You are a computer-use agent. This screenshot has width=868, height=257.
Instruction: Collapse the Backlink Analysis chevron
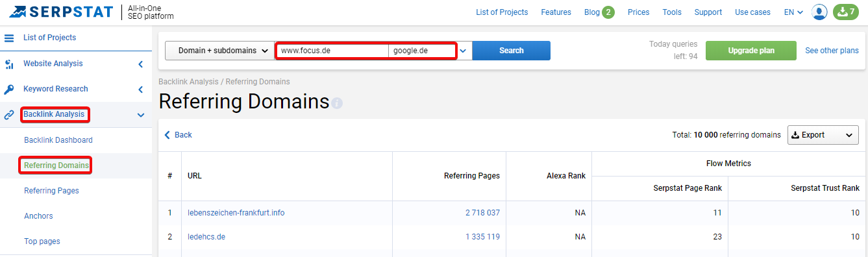(x=141, y=115)
